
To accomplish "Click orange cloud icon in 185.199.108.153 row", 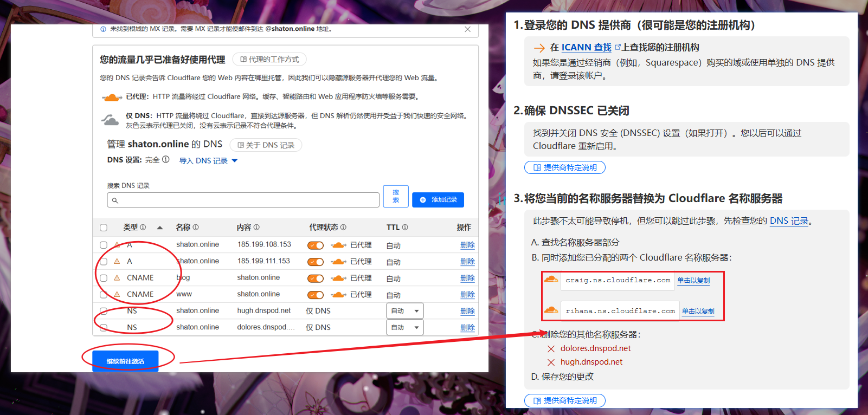I will click(x=338, y=245).
